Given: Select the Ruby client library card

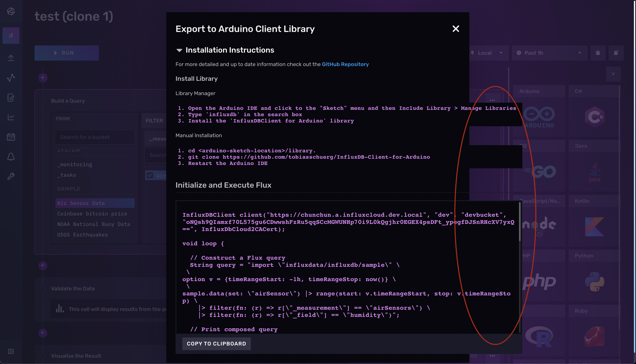Looking at the screenshot, I should click(x=594, y=331).
